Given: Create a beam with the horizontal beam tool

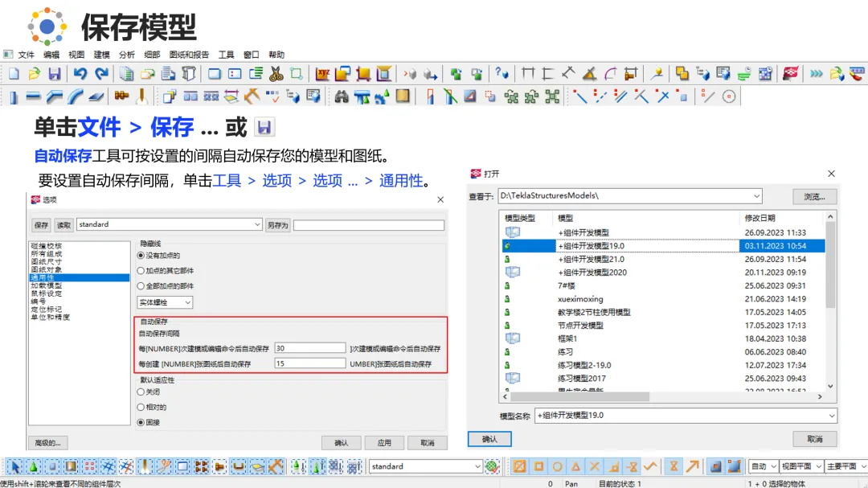Looking at the screenshot, I should click(33, 97).
